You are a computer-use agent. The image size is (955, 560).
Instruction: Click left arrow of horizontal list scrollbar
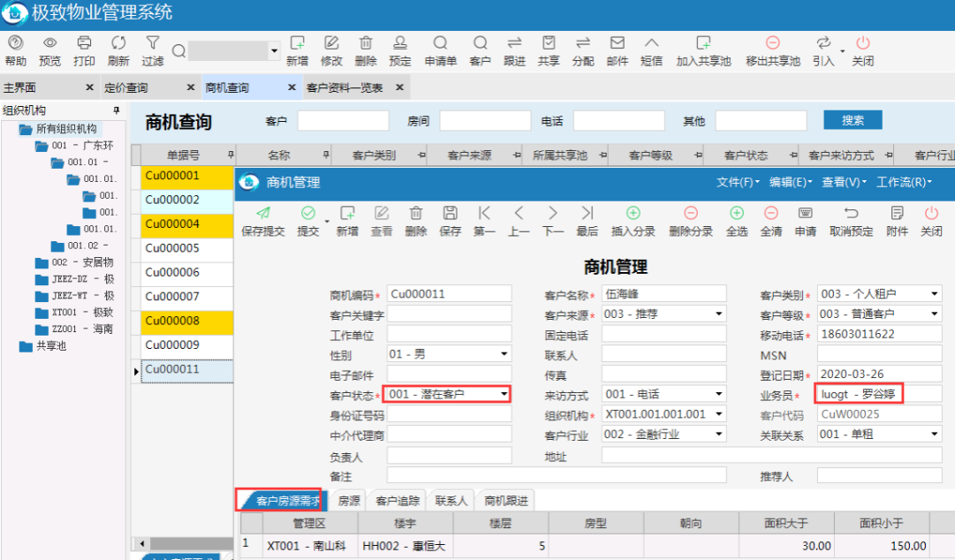coord(142,543)
